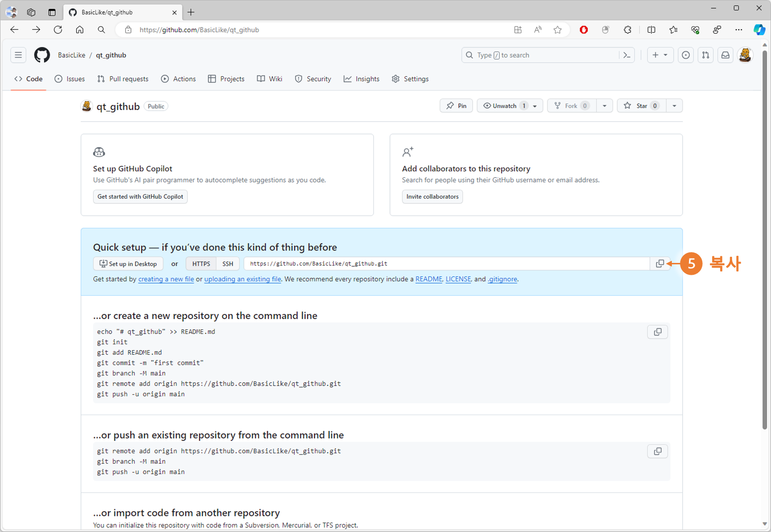Expand the Star lists dropdown arrow
The image size is (771, 532).
pos(674,106)
